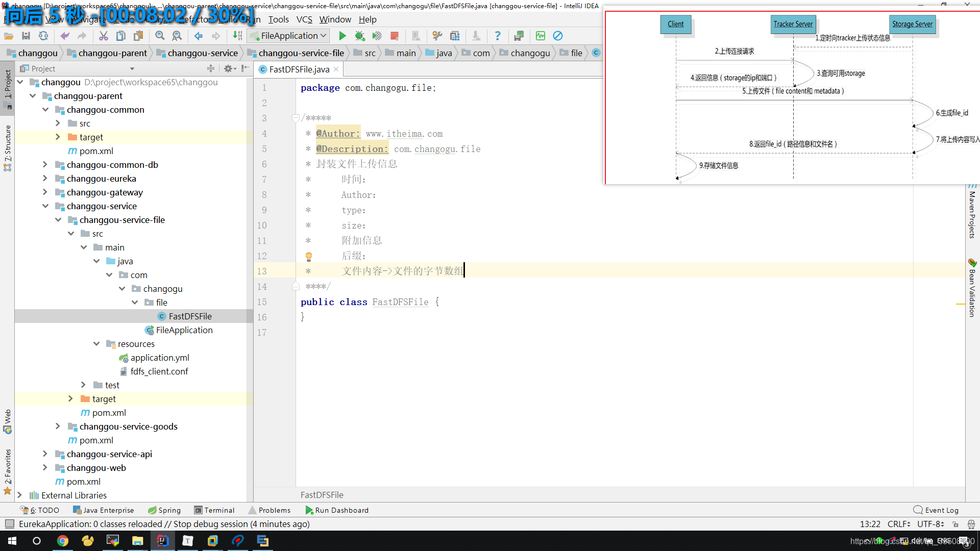Toggle the Web side tool window
This screenshot has height=551, width=980.
(8, 421)
